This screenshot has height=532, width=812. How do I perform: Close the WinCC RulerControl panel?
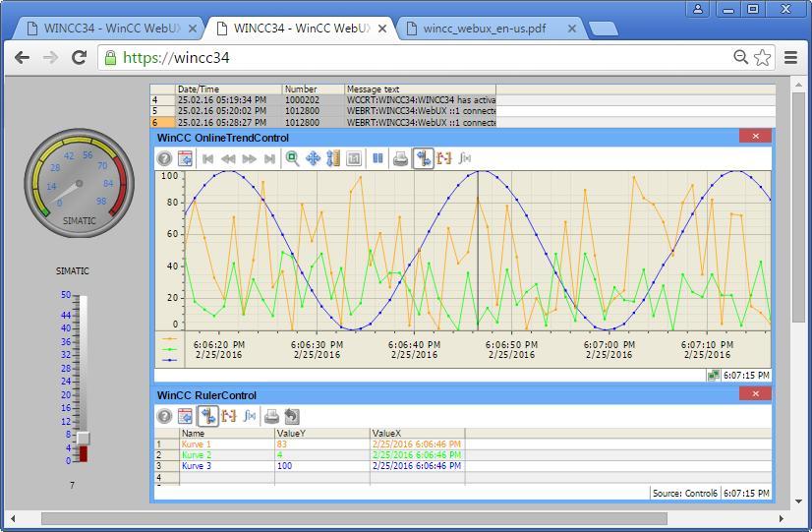click(756, 393)
